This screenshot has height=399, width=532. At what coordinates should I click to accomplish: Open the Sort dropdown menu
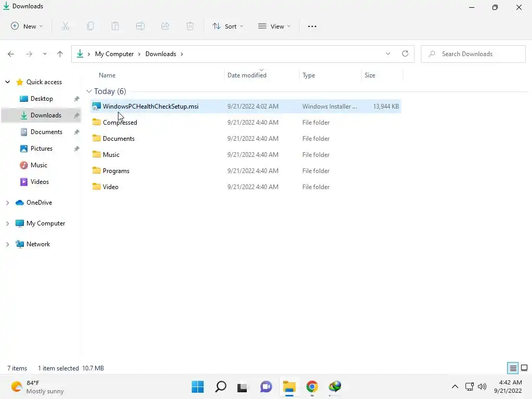click(x=228, y=26)
